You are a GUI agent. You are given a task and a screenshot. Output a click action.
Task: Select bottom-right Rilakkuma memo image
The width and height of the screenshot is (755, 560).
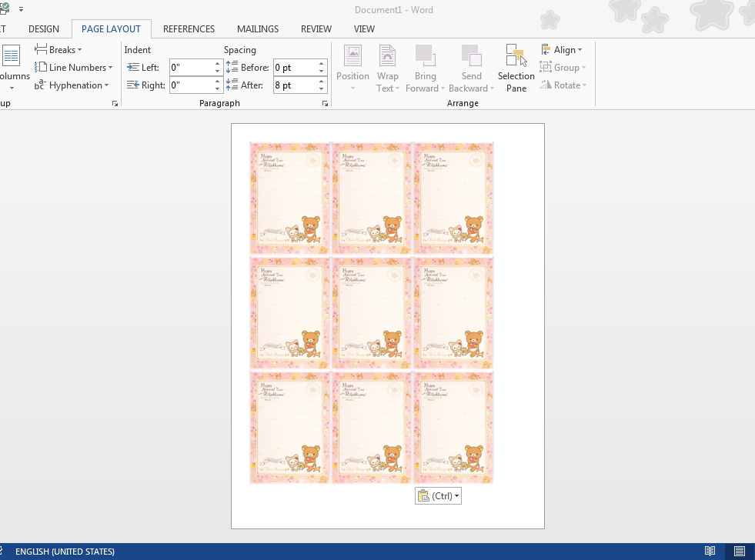point(453,427)
